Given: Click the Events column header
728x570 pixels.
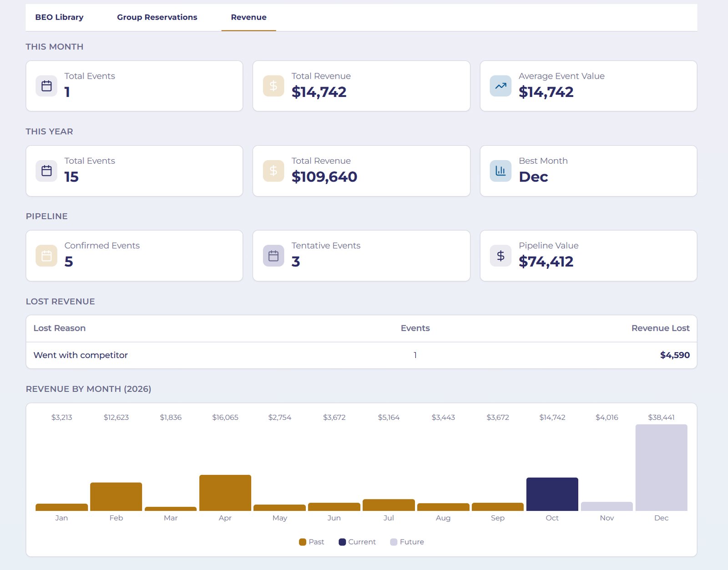Looking at the screenshot, I should (x=415, y=328).
